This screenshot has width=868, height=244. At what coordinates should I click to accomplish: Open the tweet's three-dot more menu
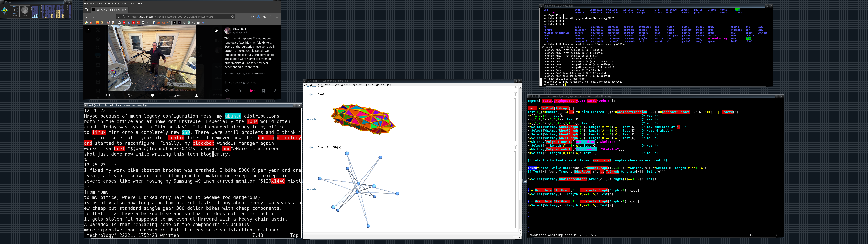point(276,29)
